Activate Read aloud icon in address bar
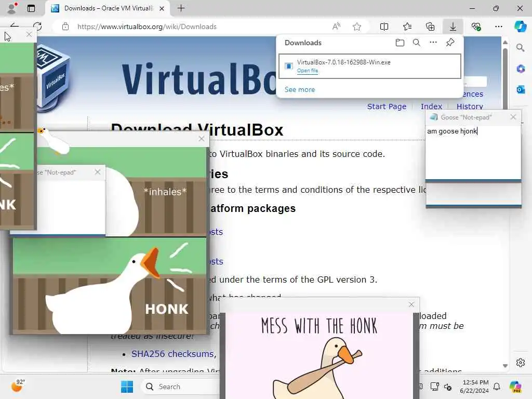The width and height of the screenshot is (532, 399). pos(336,26)
